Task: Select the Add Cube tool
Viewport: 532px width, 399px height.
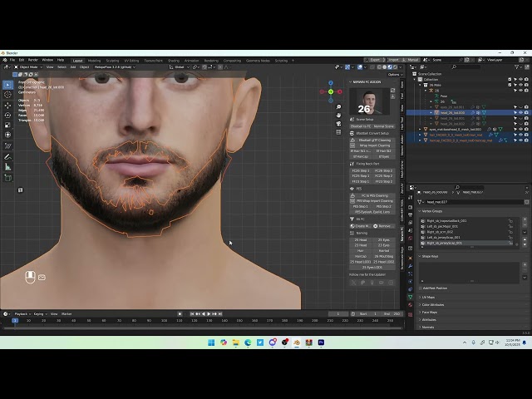Action: (7, 177)
